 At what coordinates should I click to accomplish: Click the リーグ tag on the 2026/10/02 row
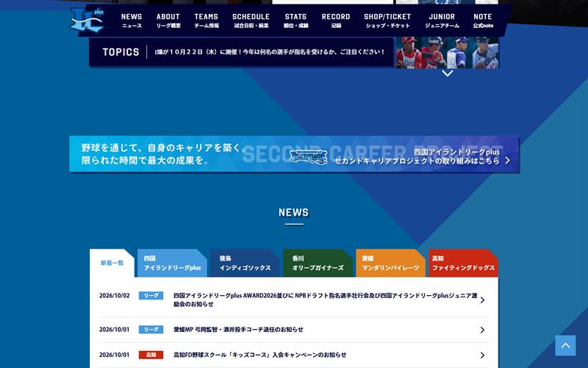pyautogui.click(x=151, y=296)
